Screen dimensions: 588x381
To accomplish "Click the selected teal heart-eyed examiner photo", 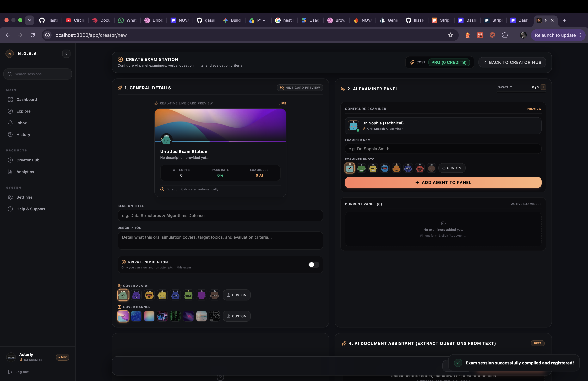I will [x=350, y=168].
